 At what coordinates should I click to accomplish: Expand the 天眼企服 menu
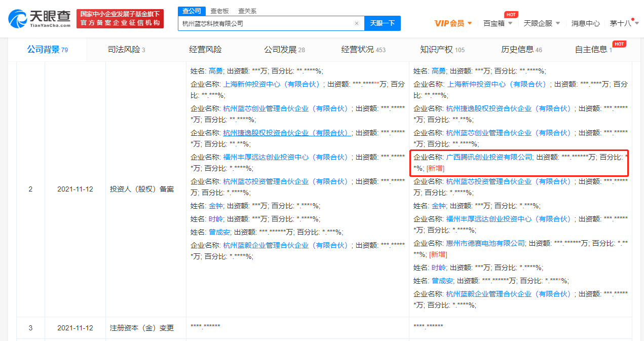click(542, 23)
